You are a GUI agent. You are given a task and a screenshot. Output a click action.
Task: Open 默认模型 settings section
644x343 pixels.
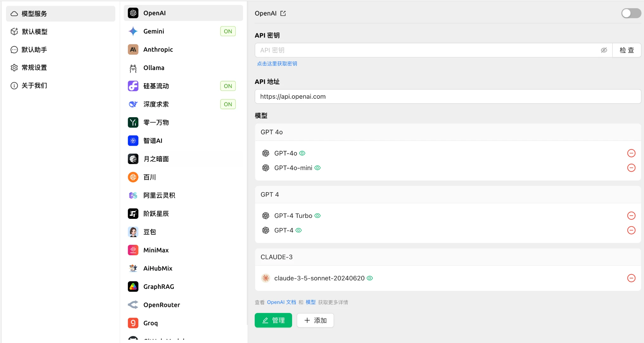[x=35, y=32]
